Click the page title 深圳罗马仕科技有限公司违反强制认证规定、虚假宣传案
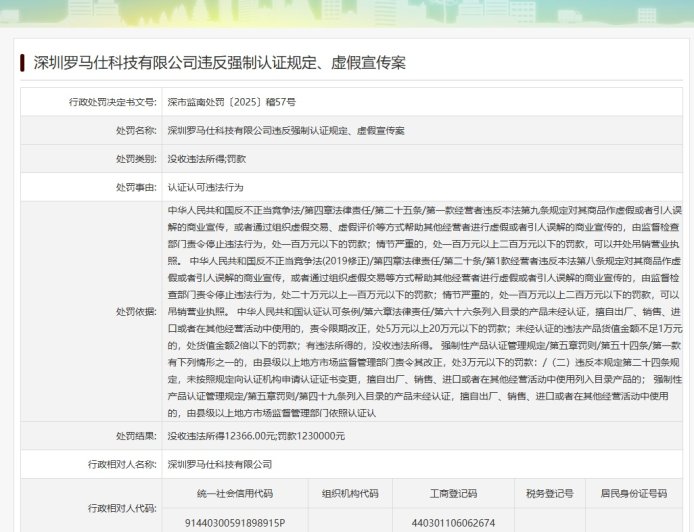 [220, 62]
